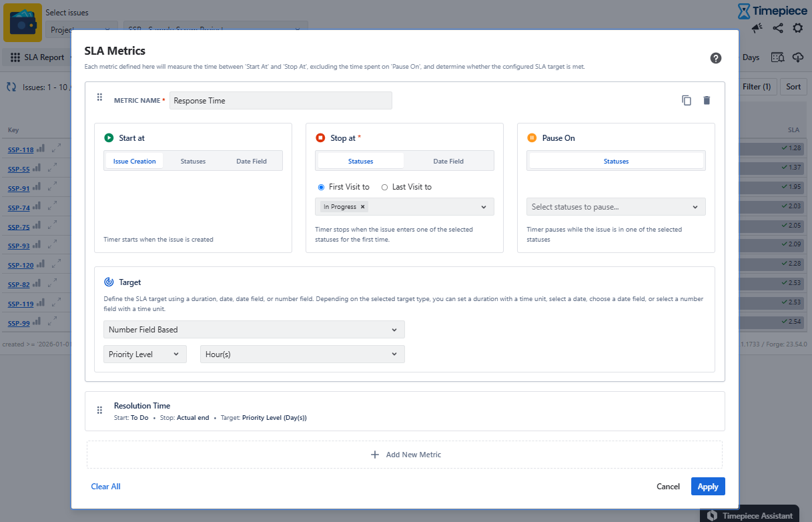Open the Number Field Based target dropdown

254,330
